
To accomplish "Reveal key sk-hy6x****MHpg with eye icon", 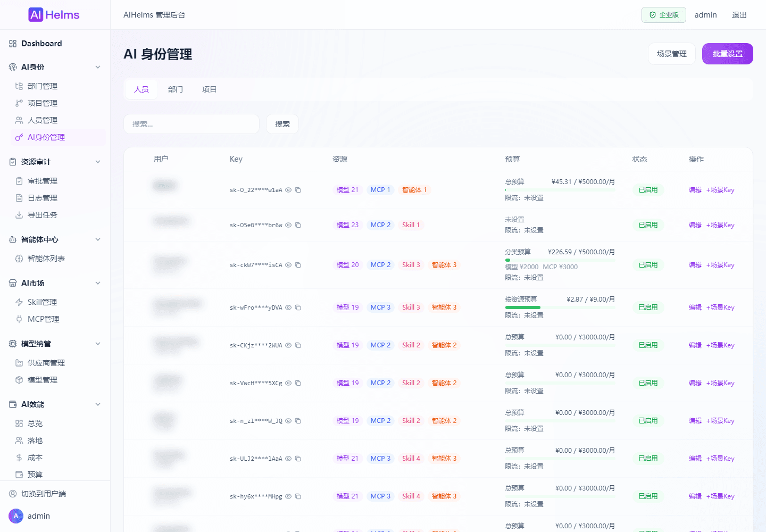I will [288, 496].
